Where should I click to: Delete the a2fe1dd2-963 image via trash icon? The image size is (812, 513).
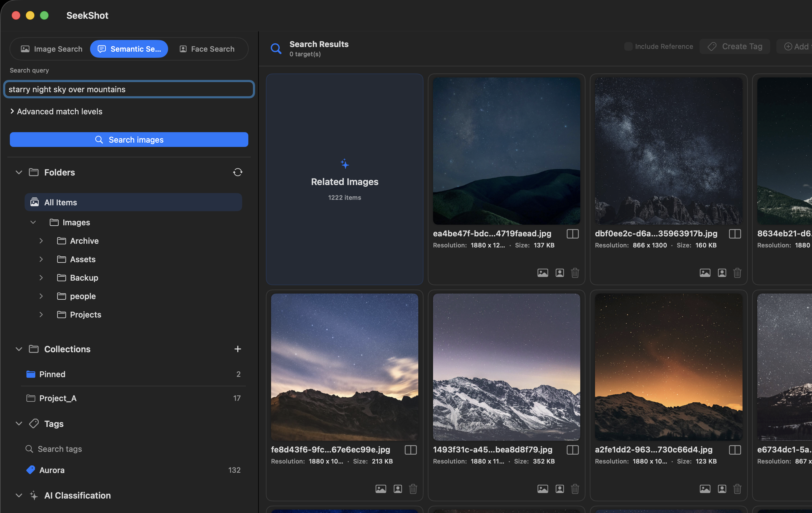pos(737,489)
